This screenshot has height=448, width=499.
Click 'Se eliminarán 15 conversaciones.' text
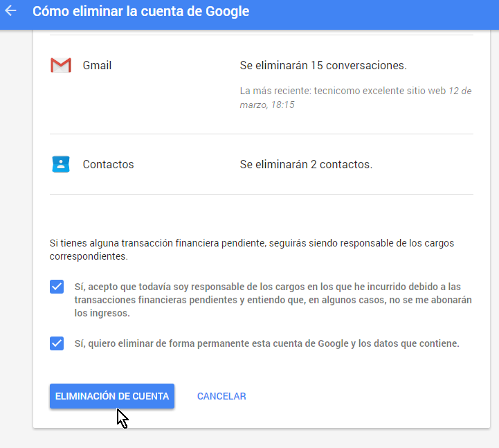click(323, 65)
